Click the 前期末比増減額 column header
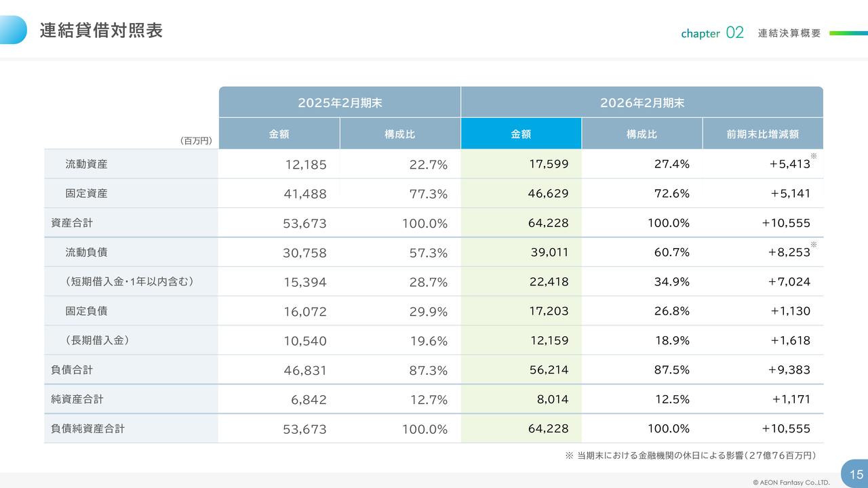The image size is (868, 488). coord(763,134)
